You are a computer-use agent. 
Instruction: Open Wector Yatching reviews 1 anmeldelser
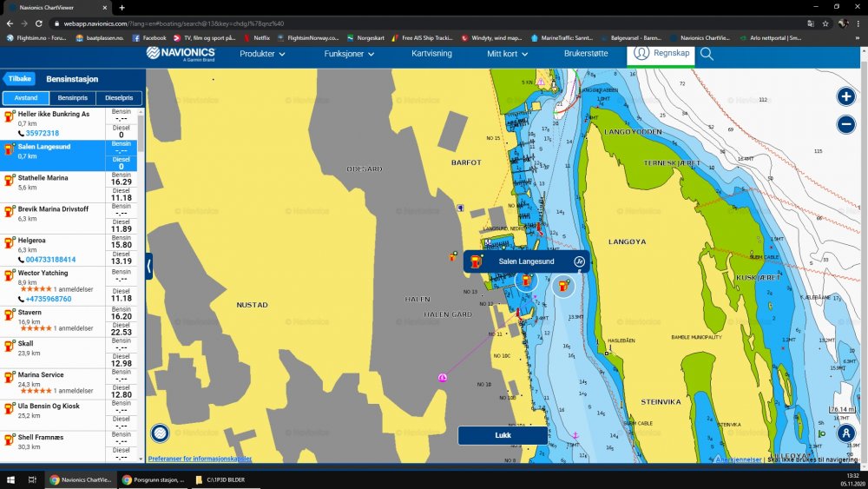73,289
